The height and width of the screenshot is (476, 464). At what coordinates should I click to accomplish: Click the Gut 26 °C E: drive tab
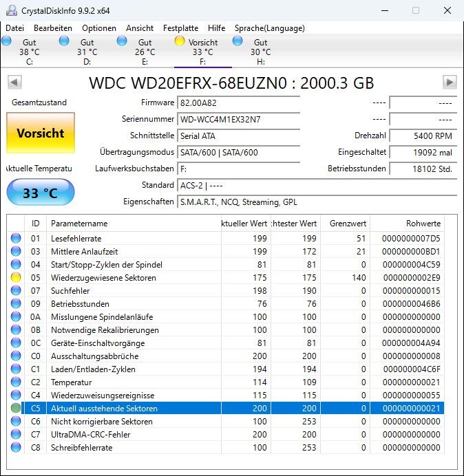click(145, 52)
